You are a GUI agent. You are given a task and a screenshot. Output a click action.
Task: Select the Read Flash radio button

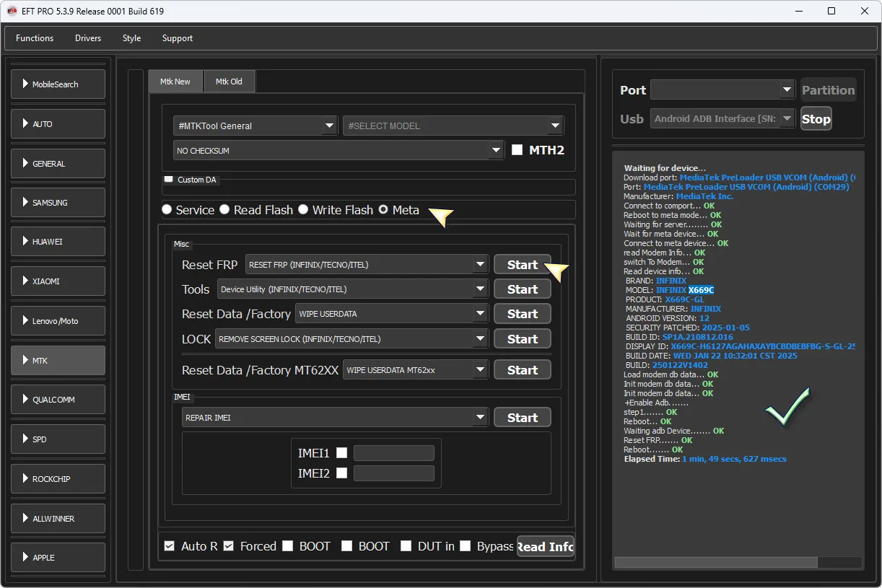pyautogui.click(x=225, y=210)
